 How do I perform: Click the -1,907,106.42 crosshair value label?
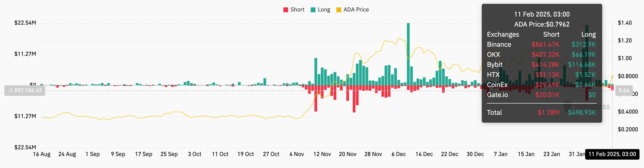25,91
